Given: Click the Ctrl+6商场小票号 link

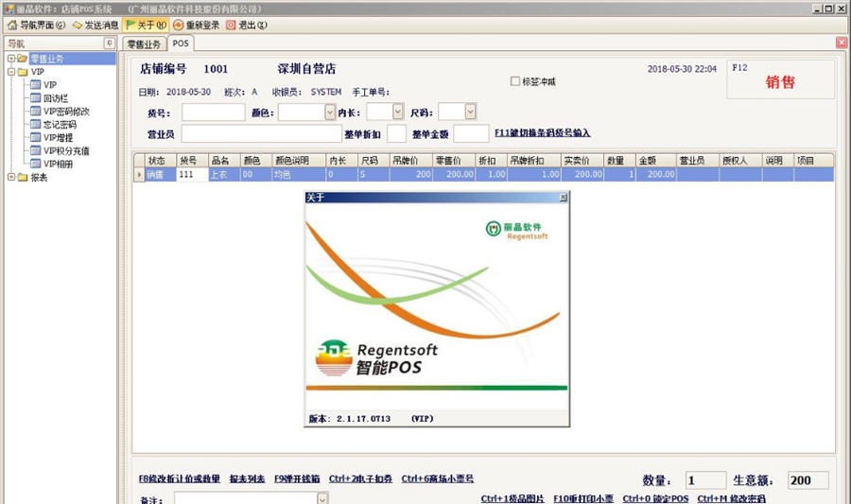Looking at the screenshot, I should pos(438,478).
